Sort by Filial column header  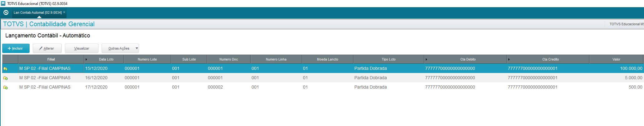(51, 59)
